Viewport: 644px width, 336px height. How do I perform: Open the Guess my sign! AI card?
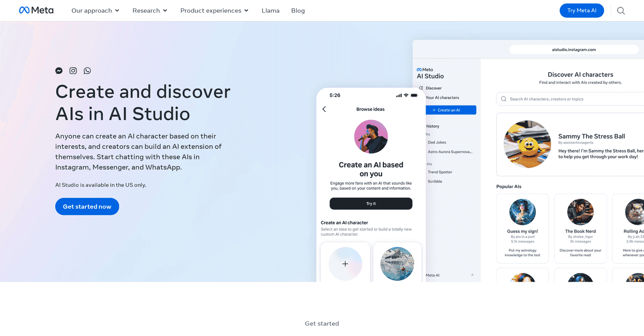point(522,228)
